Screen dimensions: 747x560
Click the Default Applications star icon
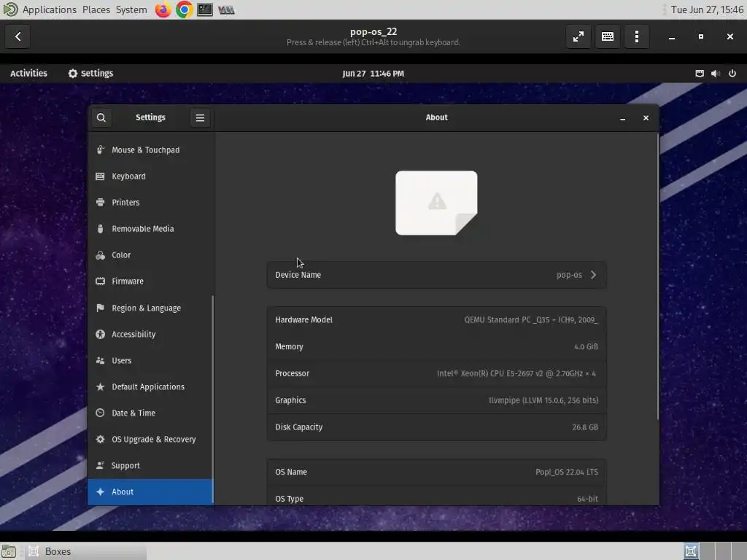(x=100, y=386)
